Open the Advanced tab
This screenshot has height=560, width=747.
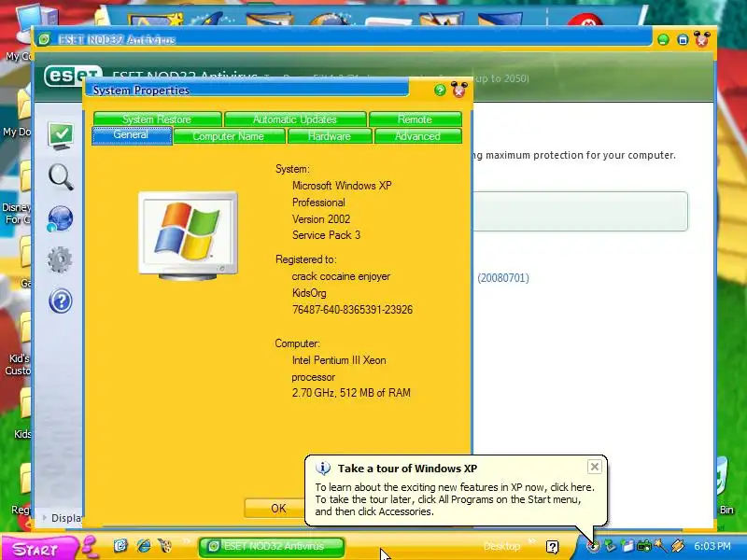point(417,136)
